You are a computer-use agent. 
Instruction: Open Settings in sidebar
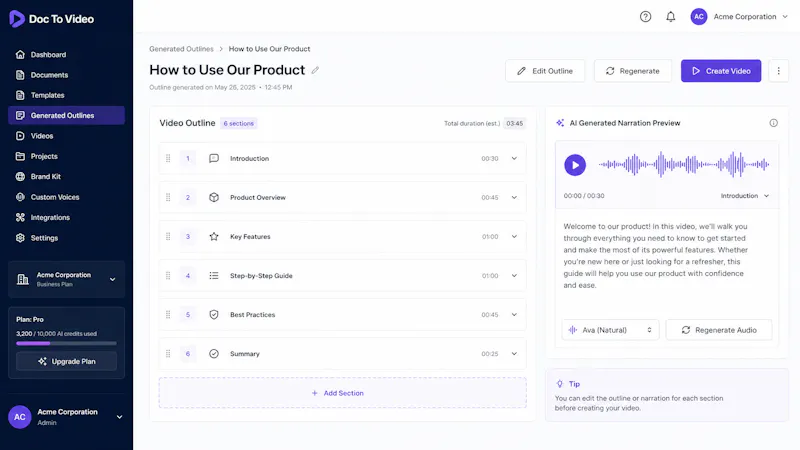coord(66,238)
